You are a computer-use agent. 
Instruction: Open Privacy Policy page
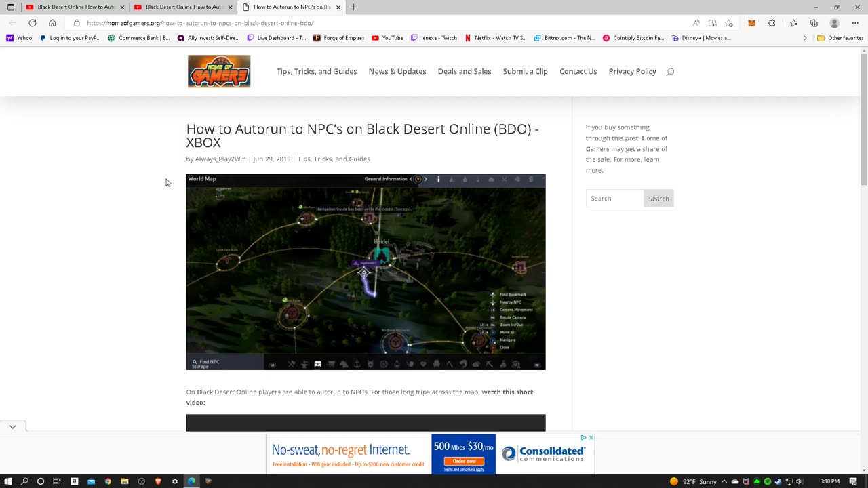(x=632, y=72)
